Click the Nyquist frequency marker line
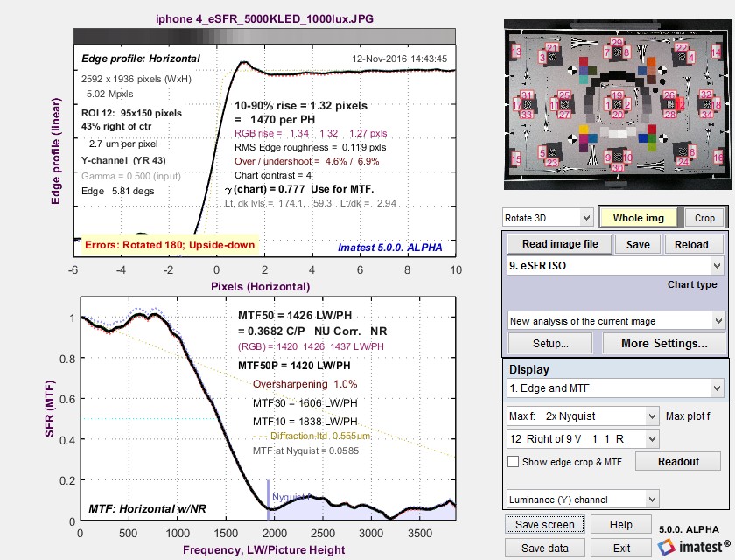The height and width of the screenshot is (560, 735). tap(268, 500)
